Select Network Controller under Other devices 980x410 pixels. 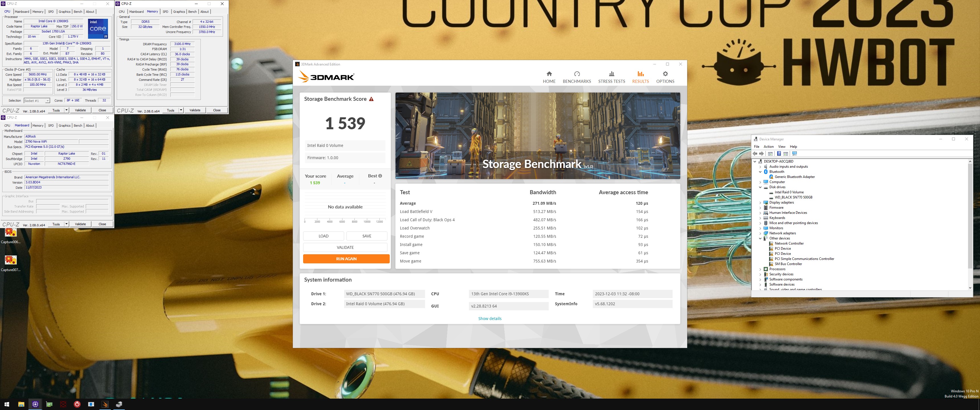click(x=789, y=243)
